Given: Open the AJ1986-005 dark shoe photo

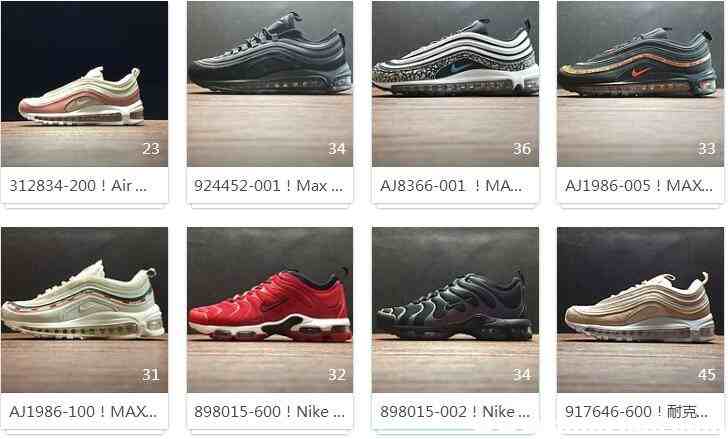Looking at the screenshot, I should [x=640, y=84].
